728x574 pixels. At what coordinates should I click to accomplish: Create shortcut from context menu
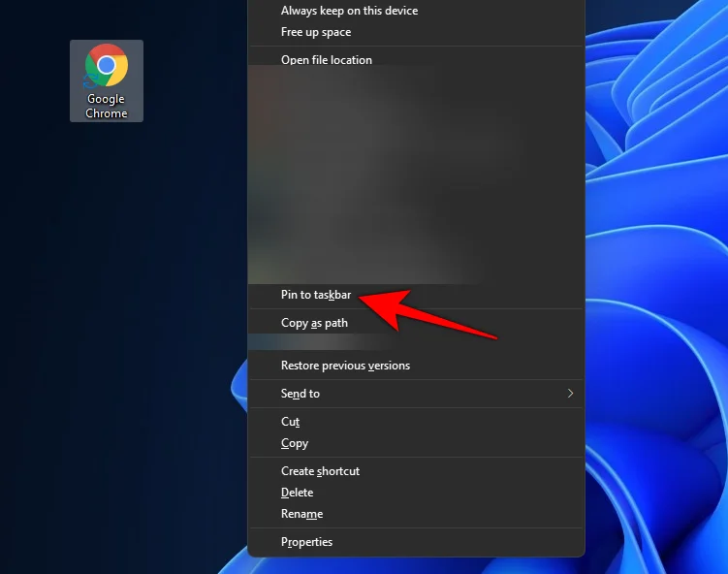(x=416, y=471)
